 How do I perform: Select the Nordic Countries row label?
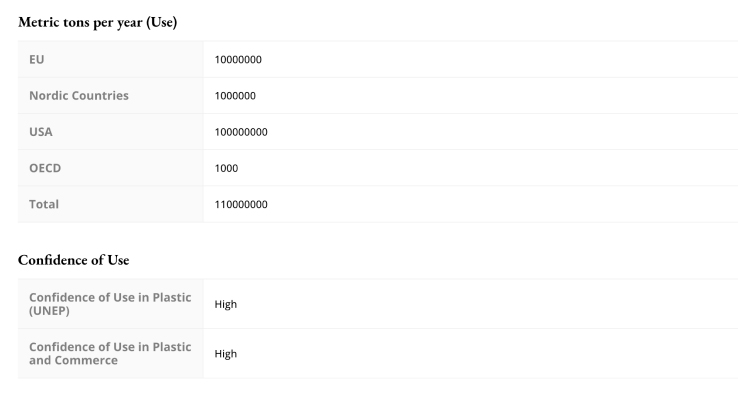[x=79, y=96]
